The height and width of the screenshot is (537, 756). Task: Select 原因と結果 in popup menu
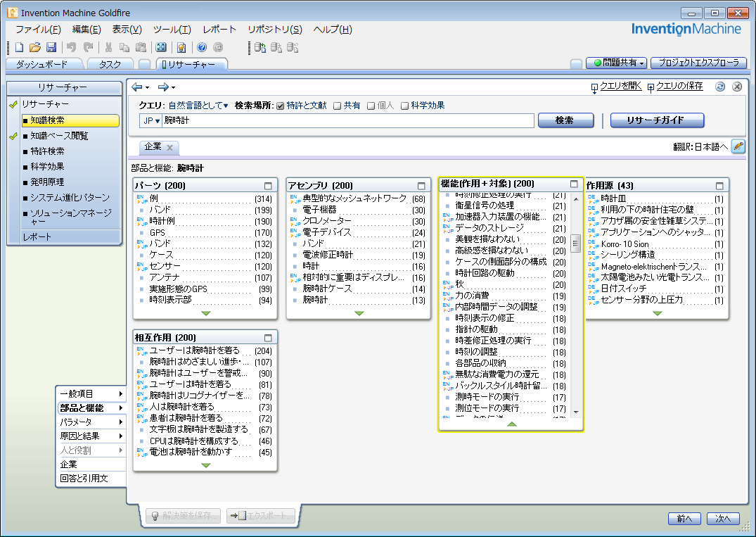(91, 436)
